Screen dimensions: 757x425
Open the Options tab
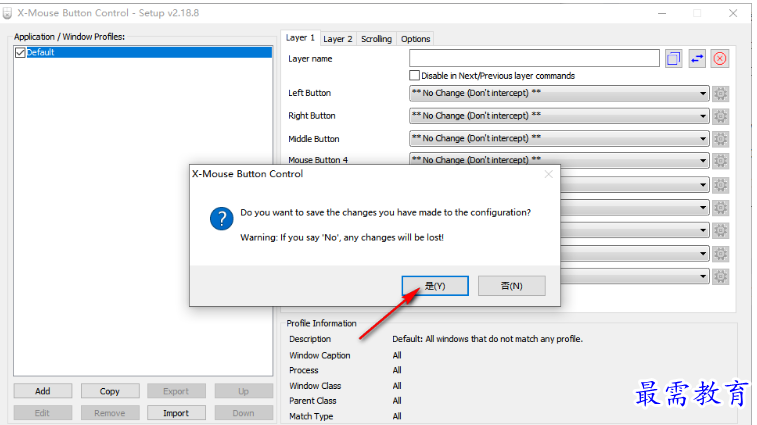click(415, 39)
